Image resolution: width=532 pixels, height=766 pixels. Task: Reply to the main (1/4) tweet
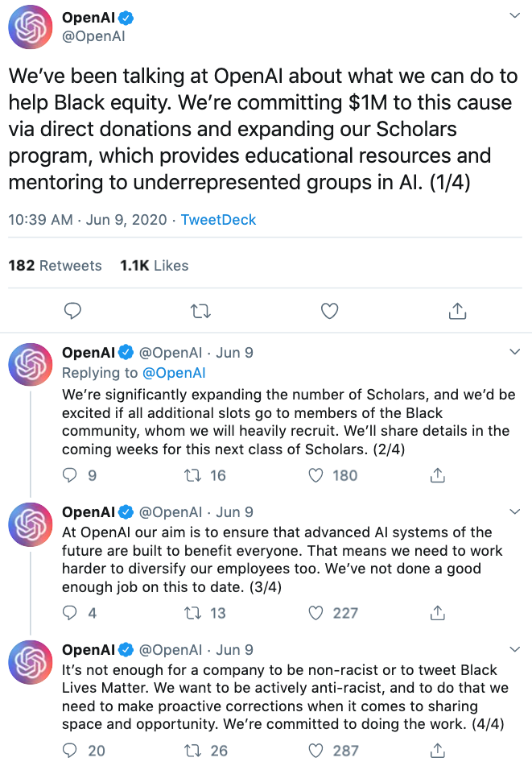pos(72,310)
